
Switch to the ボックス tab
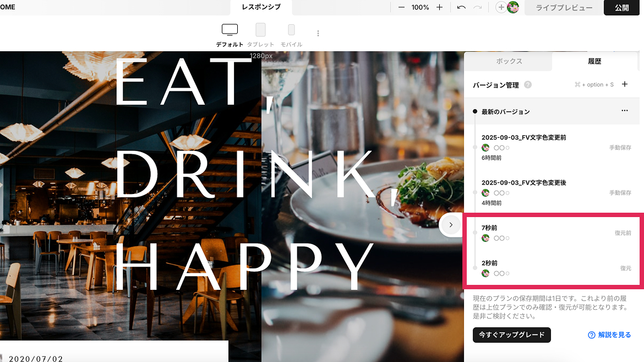click(509, 61)
